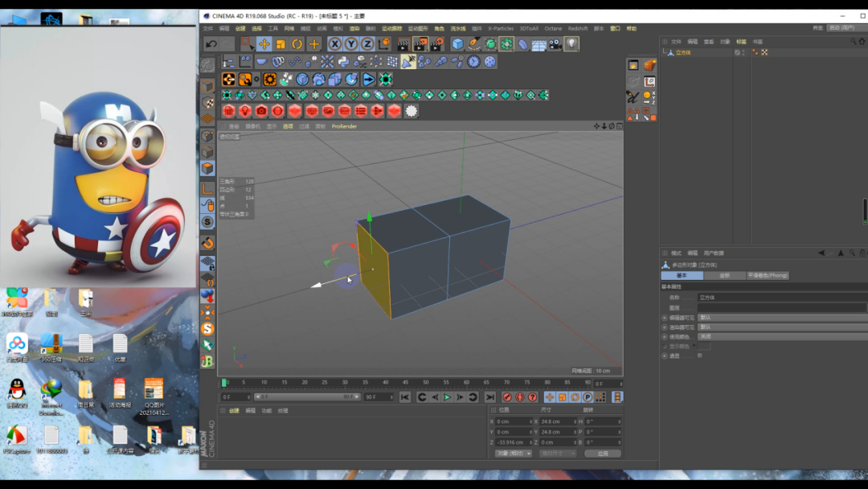The height and width of the screenshot is (489, 868).
Task: Add a Camera object
Action: 555,43
